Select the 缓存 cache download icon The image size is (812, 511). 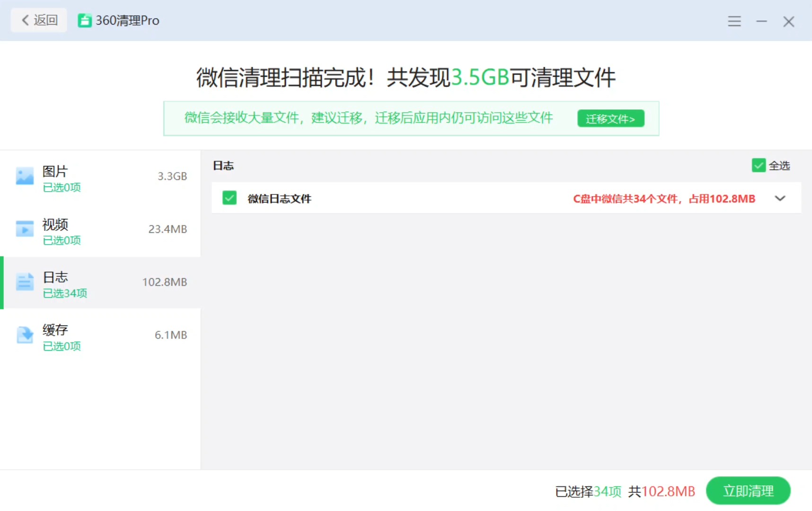pyautogui.click(x=25, y=335)
